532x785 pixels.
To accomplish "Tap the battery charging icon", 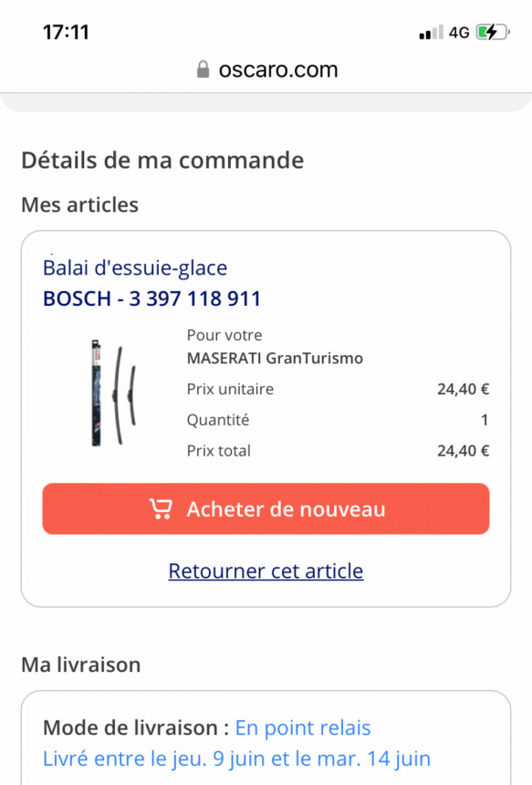I will click(x=493, y=33).
